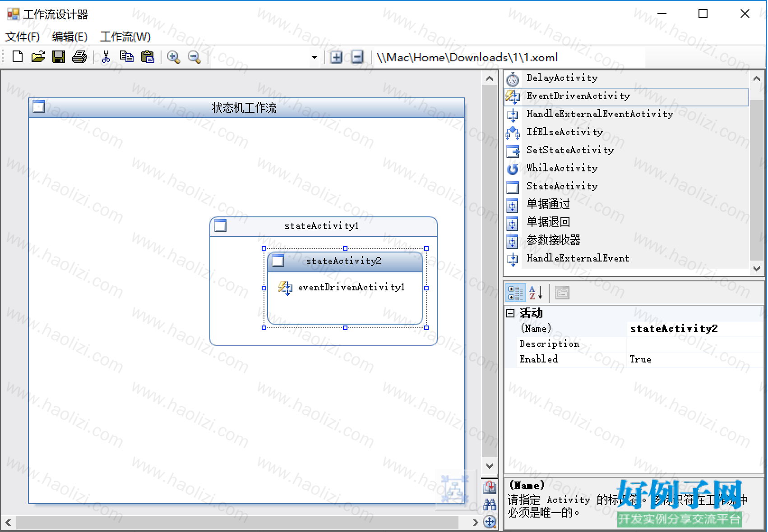This screenshot has width=768, height=532.
Task: Select DelayActivity in the toolbox
Action: pos(626,78)
